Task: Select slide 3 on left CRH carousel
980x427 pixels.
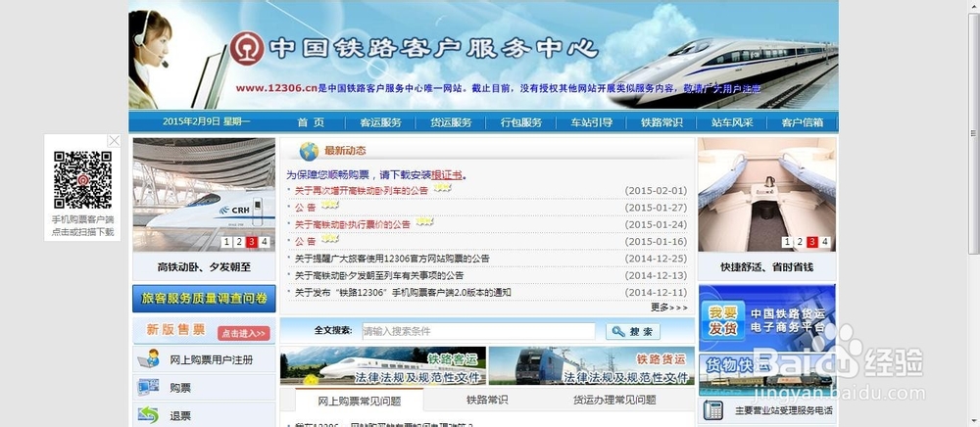Action: [252, 242]
